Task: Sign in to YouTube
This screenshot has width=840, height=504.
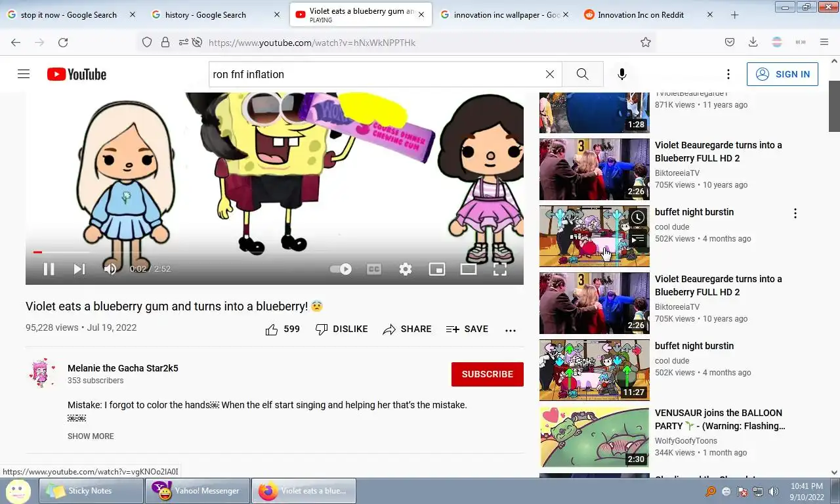Action: (x=782, y=74)
